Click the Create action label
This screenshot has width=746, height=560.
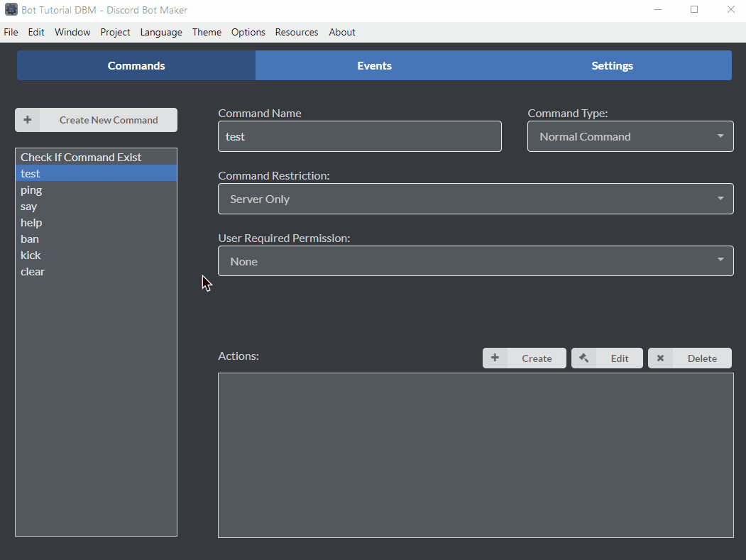click(537, 358)
